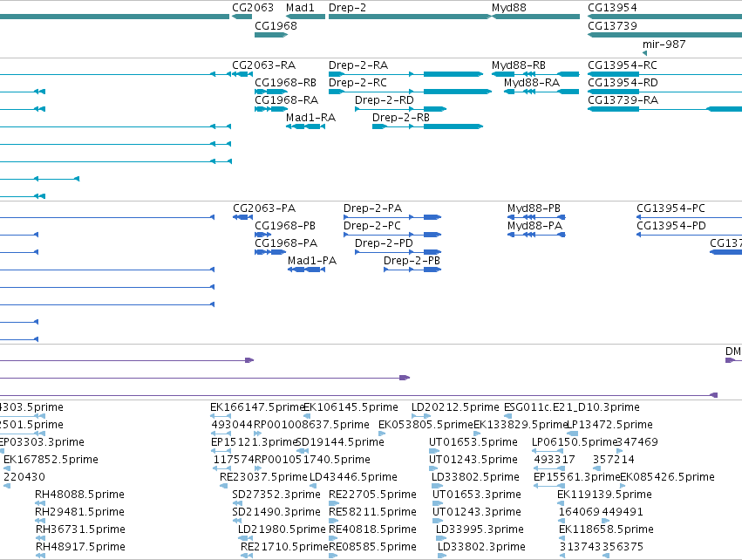This screenshot has height=560, width=742.
Task: Open the Myd88-RB transcript label
Action: pyautogui.click(x=519, y=65)
